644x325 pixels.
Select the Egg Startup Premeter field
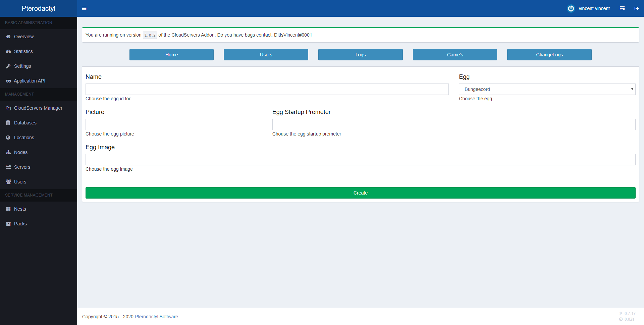pos(453,124)
